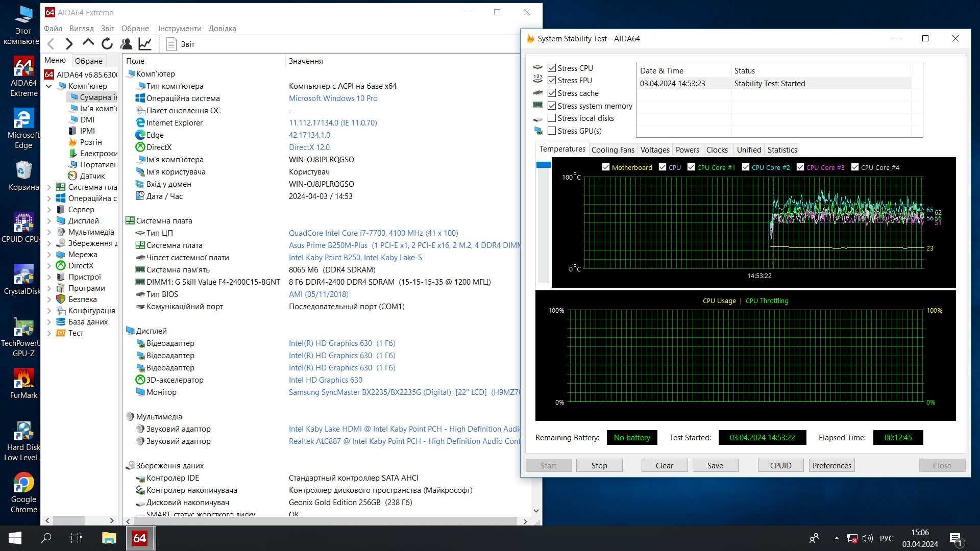
Task: Uncheck Stress cache checkbox
Action: pos(552,93)
